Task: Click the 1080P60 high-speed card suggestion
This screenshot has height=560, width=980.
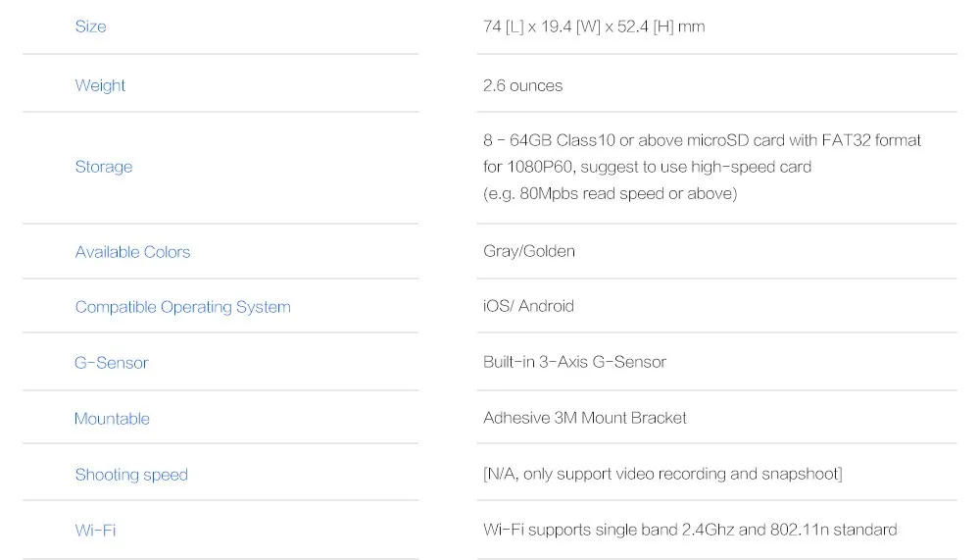Action: click(x=647, y=167)
